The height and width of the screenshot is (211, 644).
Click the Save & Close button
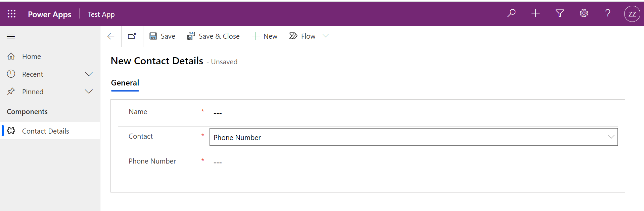tap(214, 36)
